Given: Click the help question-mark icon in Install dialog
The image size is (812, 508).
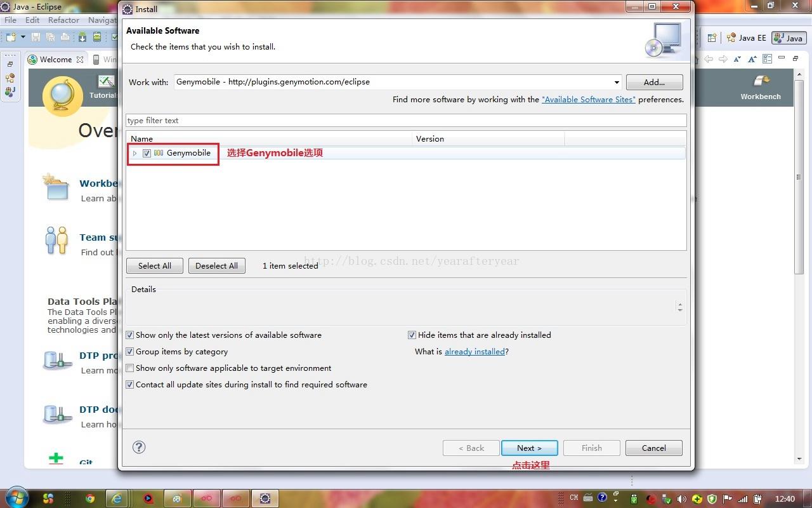Looking at the screenshot, I should click(x=139, y=447).
